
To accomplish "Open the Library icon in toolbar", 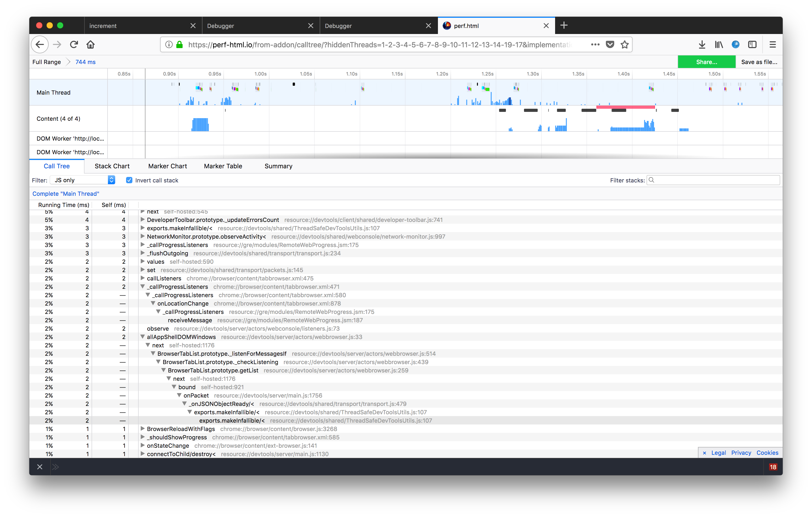I will click(719, 44).
